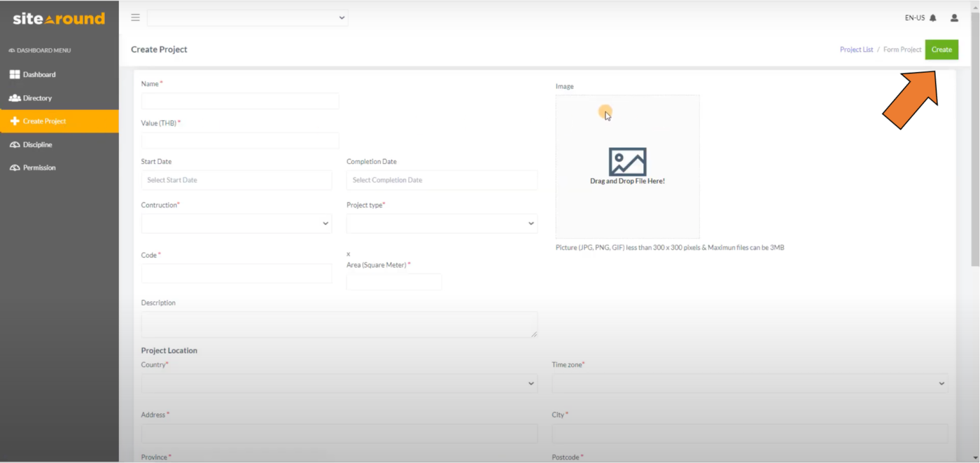Viewport: 980px width, 463px height.
Task: Select the Dashboard grid icon in sidebar
Action: point(13,74)
